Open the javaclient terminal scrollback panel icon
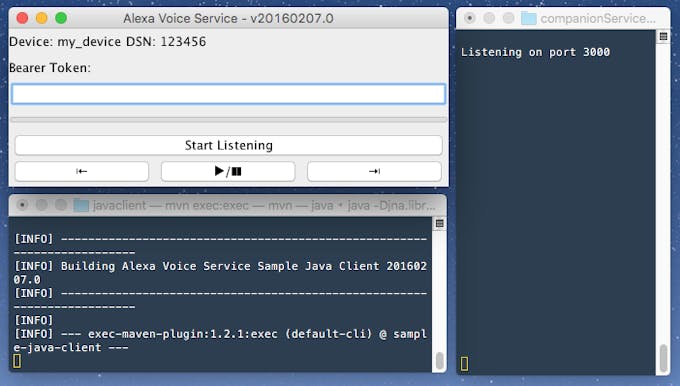The height and width of the screenshot is (386, 680). [439, 223]
